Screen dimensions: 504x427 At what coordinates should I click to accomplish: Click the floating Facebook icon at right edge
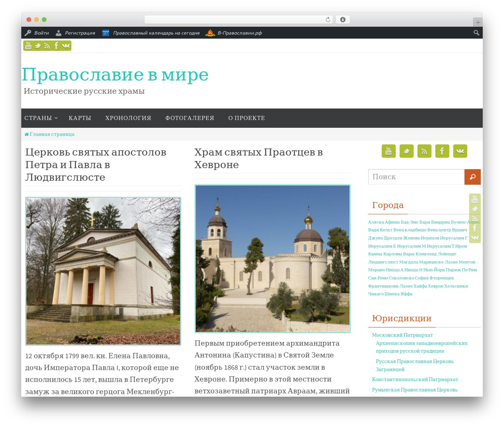pyautogui.click(x=475, y=228)
